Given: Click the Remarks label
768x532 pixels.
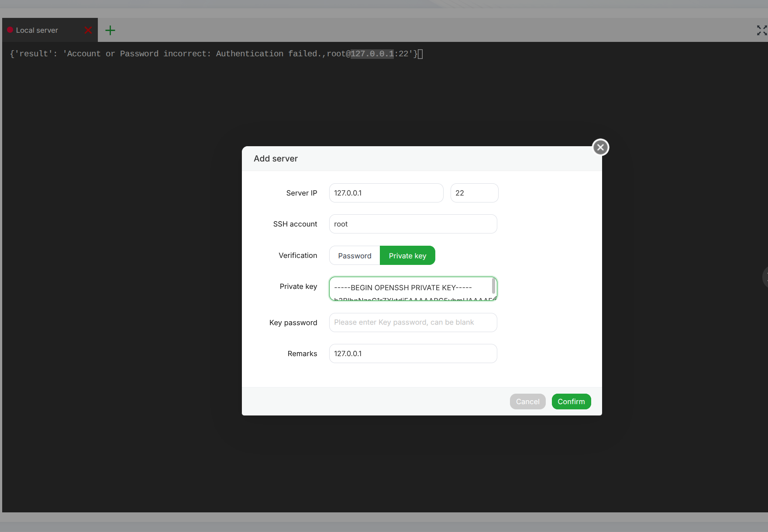Looking at the screenshot, I should coord(302,354).
